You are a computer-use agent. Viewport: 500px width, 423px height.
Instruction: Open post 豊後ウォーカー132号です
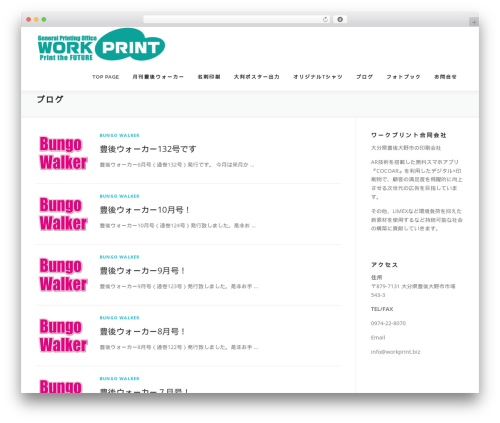tap(148, 149)
